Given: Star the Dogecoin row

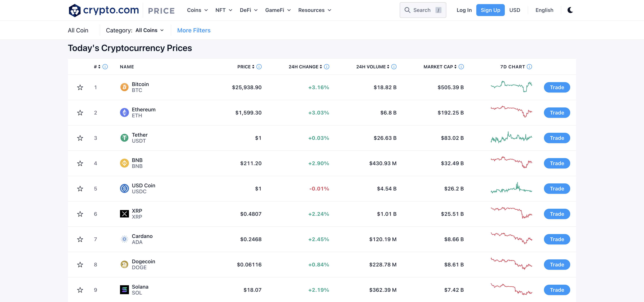Looking at the screenshot, I should pyautogui.click(x=80, y=265).
